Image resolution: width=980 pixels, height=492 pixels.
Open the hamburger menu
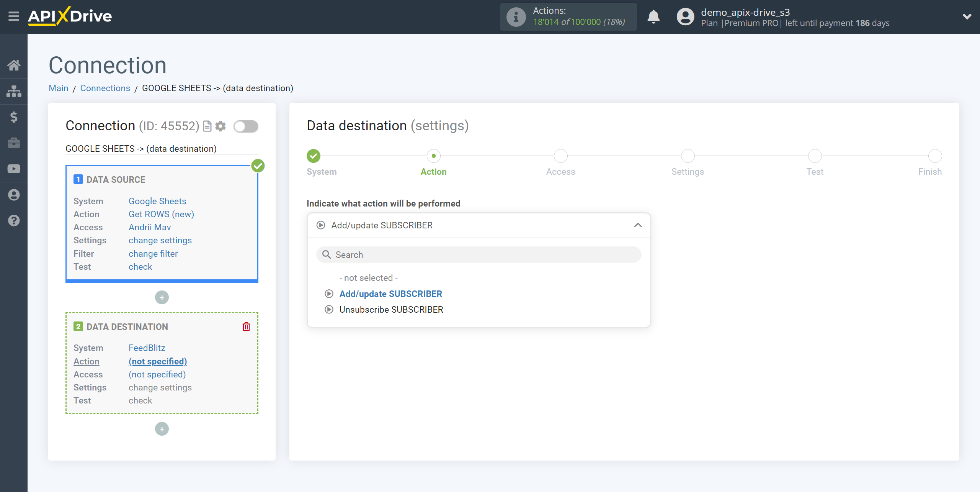pyautogui.click(x=14, y=16)
